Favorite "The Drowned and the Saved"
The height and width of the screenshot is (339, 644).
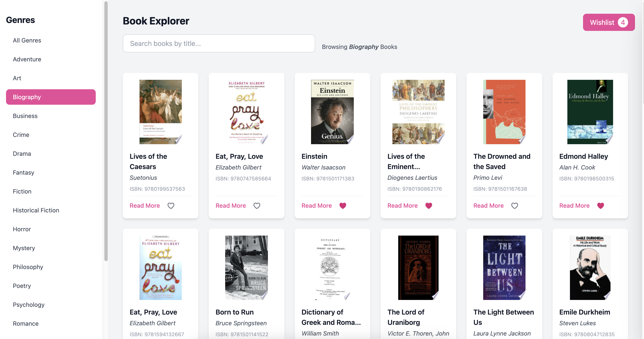(515, 206)
